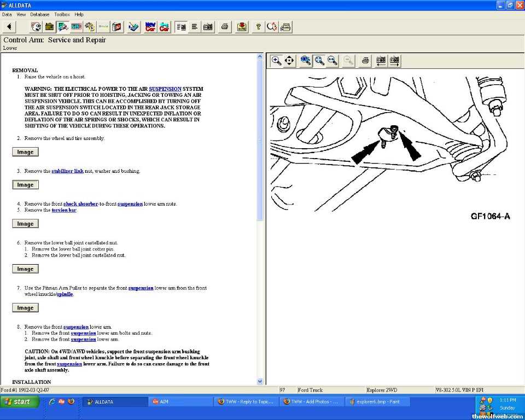This screenshot has height=420, width=525.
Task: Select the pan arrows tool above the diagram
Action: (x=289, y=61)
